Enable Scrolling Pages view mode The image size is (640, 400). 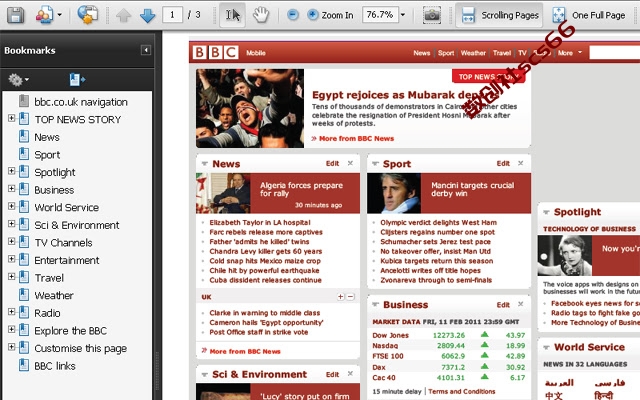click(x=499, y=15)
